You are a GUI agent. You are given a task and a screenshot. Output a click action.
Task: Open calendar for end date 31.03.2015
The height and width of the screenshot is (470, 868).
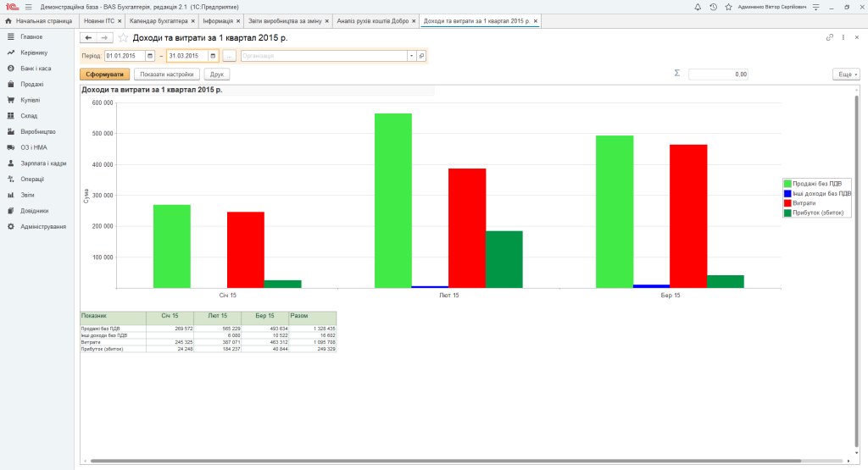(213, 56)
